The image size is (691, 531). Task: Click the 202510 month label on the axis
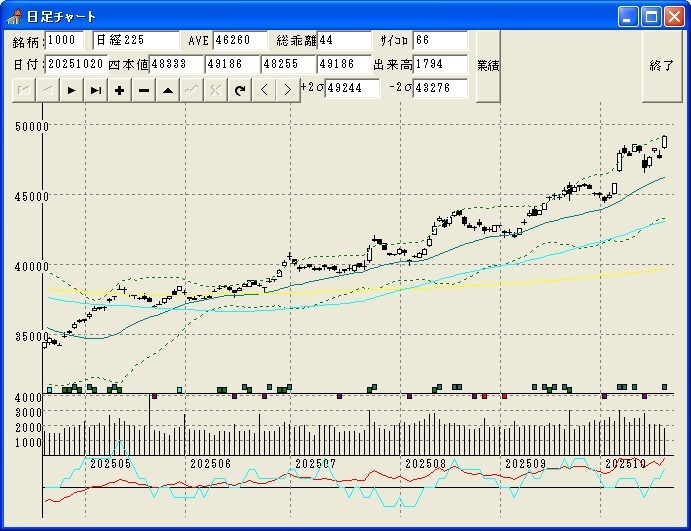click(x=626, y=464)
